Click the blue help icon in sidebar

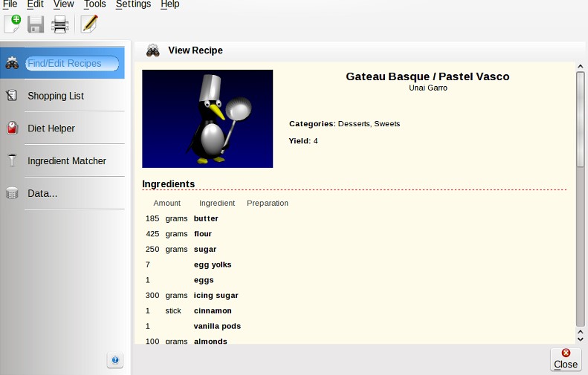(x=114, y=360)
